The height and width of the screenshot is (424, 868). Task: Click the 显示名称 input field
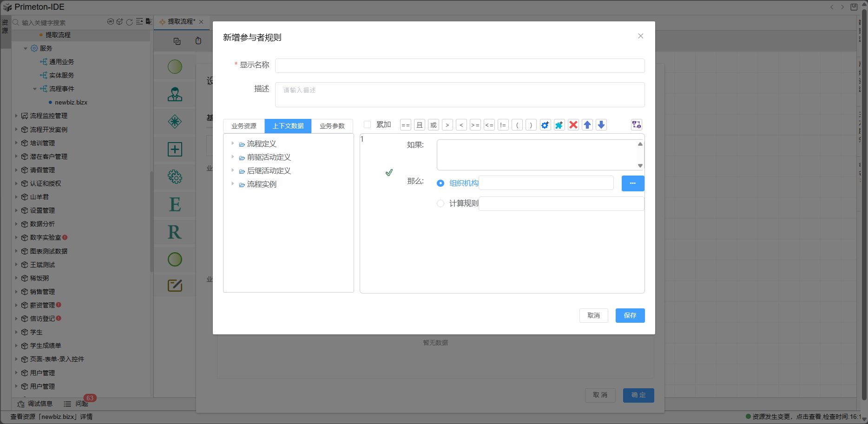click(x=460, y=65)
